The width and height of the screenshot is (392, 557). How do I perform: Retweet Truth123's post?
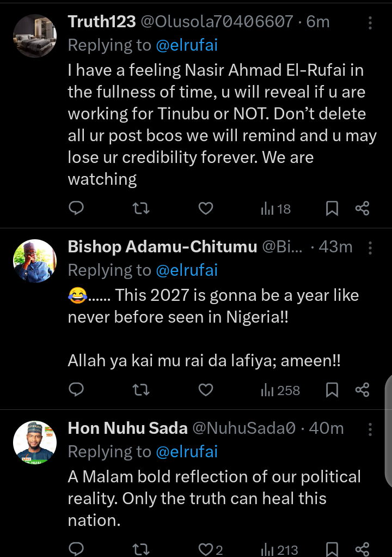(x=141, y=208)
